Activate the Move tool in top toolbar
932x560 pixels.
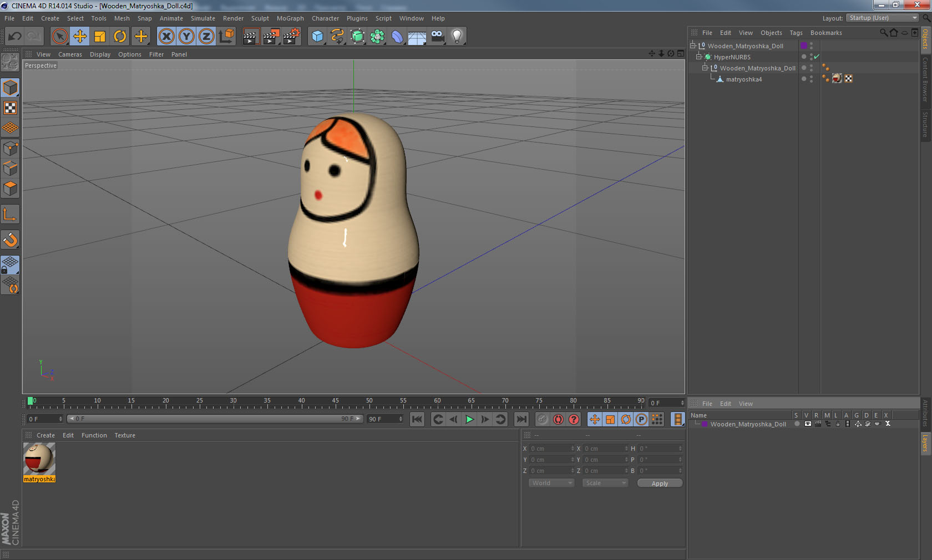tap(80, 37)
